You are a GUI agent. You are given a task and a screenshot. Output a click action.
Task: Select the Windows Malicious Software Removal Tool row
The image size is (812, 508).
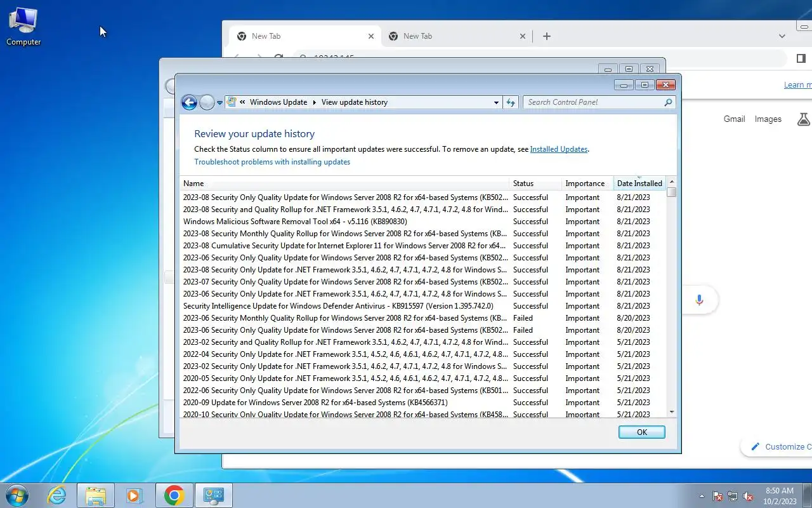pos(423,222)
